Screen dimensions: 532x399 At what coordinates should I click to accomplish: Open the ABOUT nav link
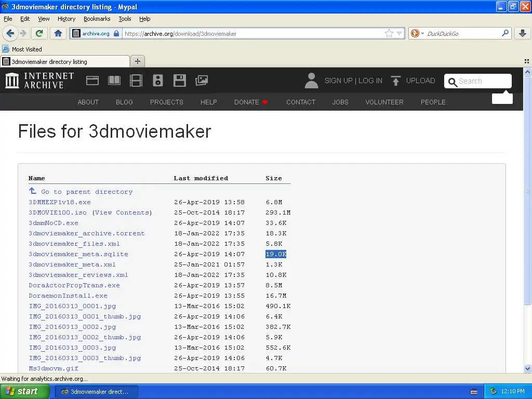pos(88,102)
